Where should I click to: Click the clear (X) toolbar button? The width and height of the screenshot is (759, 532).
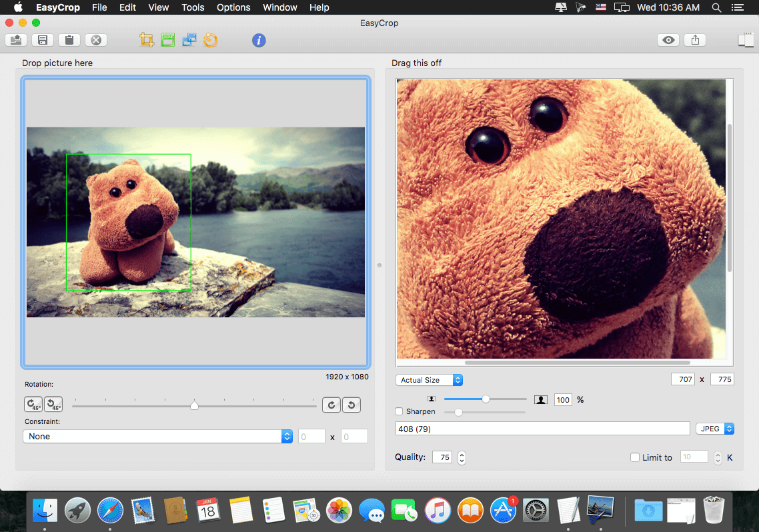(x=96, y=40)
